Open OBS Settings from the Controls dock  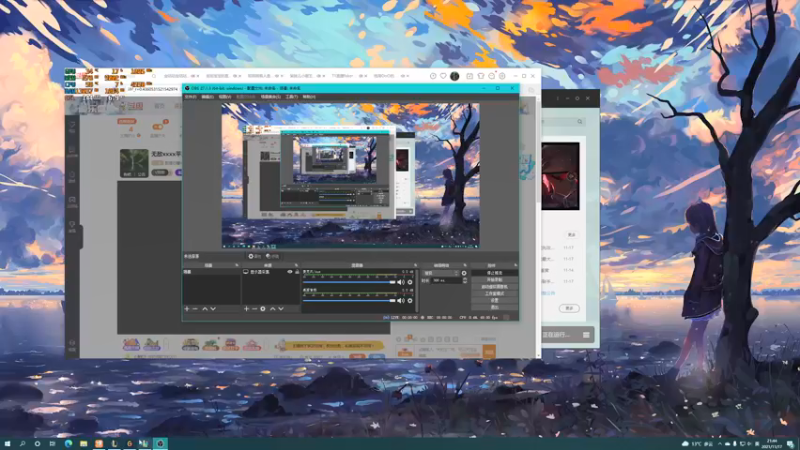tap(494, 301)
